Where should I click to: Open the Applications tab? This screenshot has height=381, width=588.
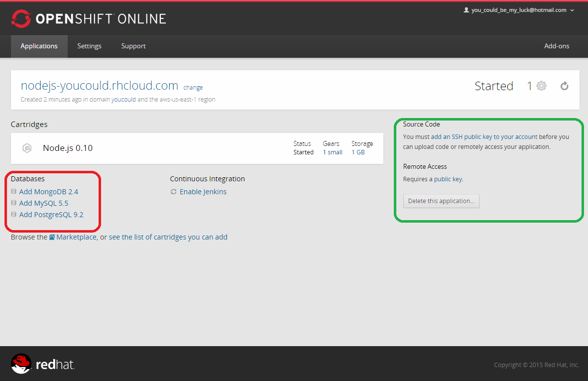tap(39, 46)
